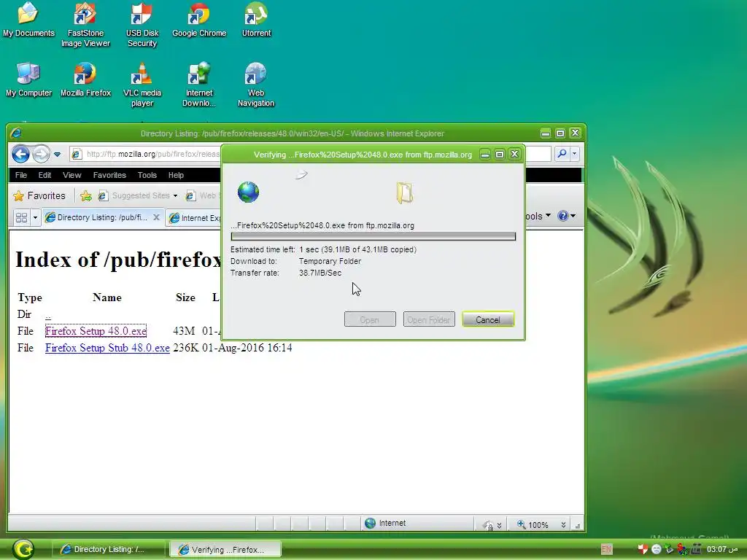Click the Size column header
Viewport: 747px width, 560px height.
[x=185, y=297]
